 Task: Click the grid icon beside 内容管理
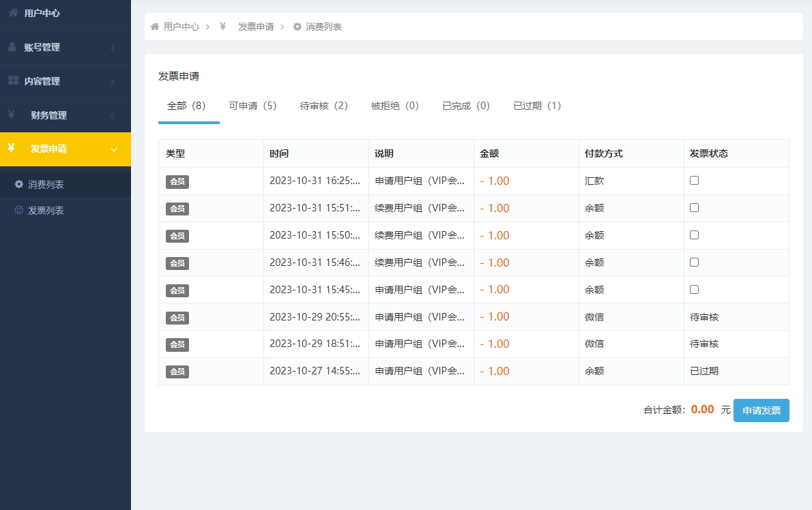[13, 80]
